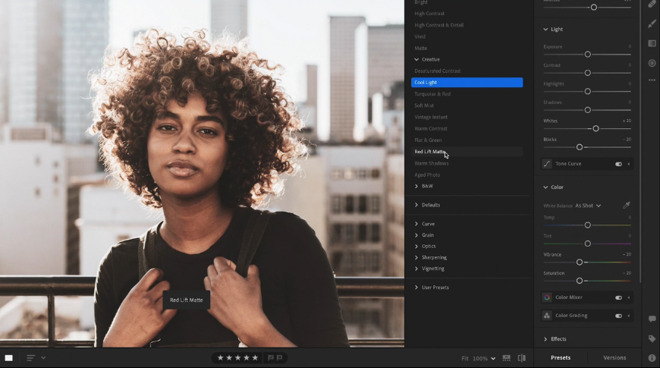Apply the Red Lift Matte preset

coord(467,152)
